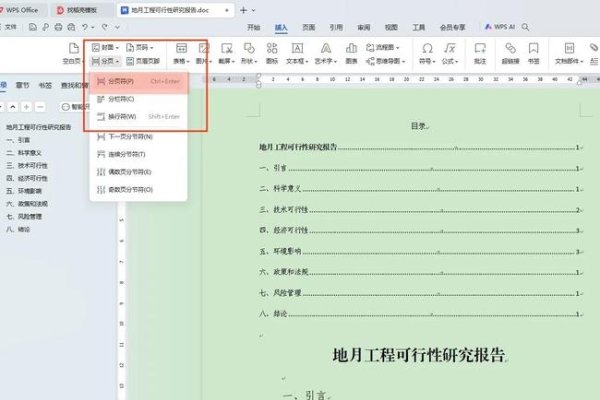The width and height of the screenshot is (600, 400).
Task: Expand the quick access toolbar chevron
Action: click(117, 27)
